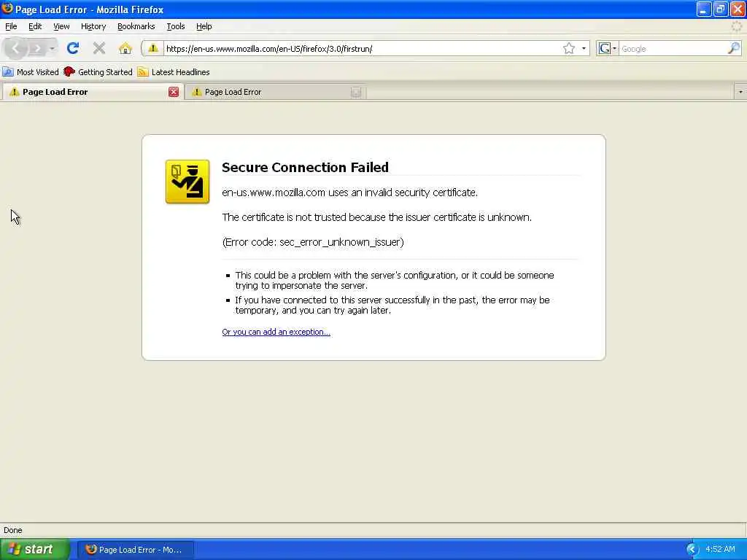Open the Google search engine dropdown
This screenshot has height=560, width=747.
click(x=608, y=48)
